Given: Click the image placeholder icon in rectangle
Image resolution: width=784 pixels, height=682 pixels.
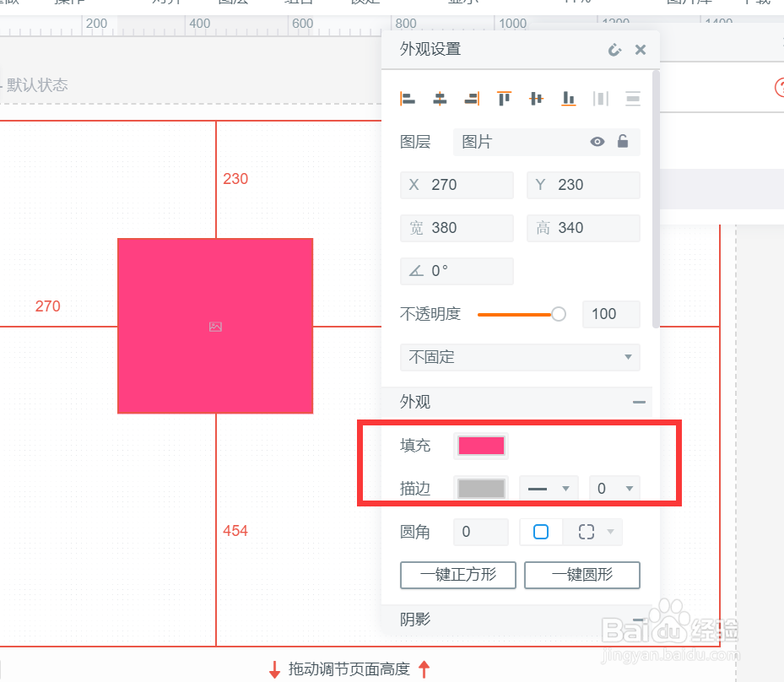Looking at the screenshot, I should point(215,327).
